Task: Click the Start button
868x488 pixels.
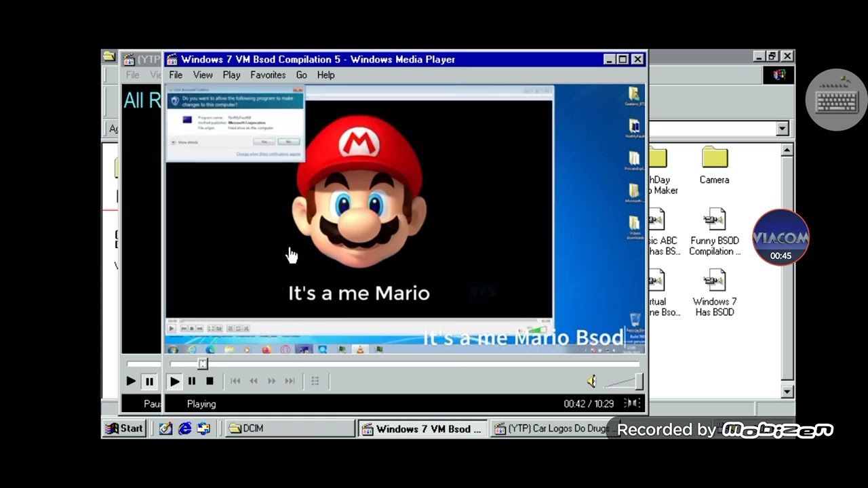Action: tap(125, 428)
